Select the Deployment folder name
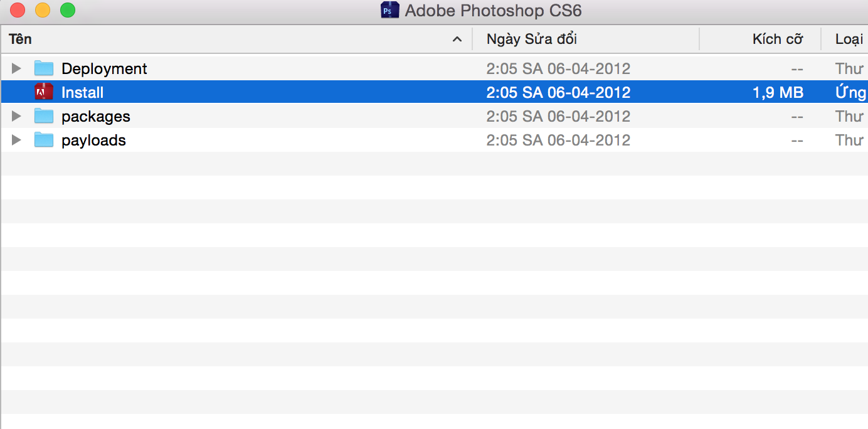Image resolution: width=868 pixels, height=429 pixels. (x=104, y=68)
